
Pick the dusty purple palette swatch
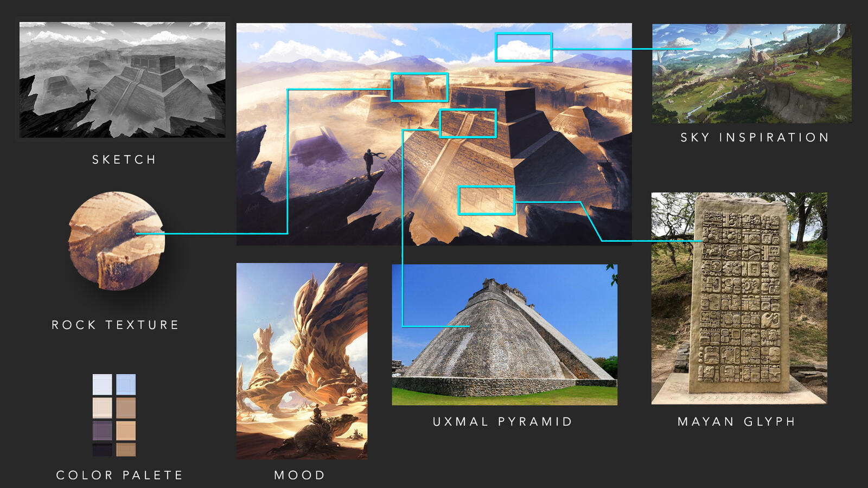click(102, 431)
